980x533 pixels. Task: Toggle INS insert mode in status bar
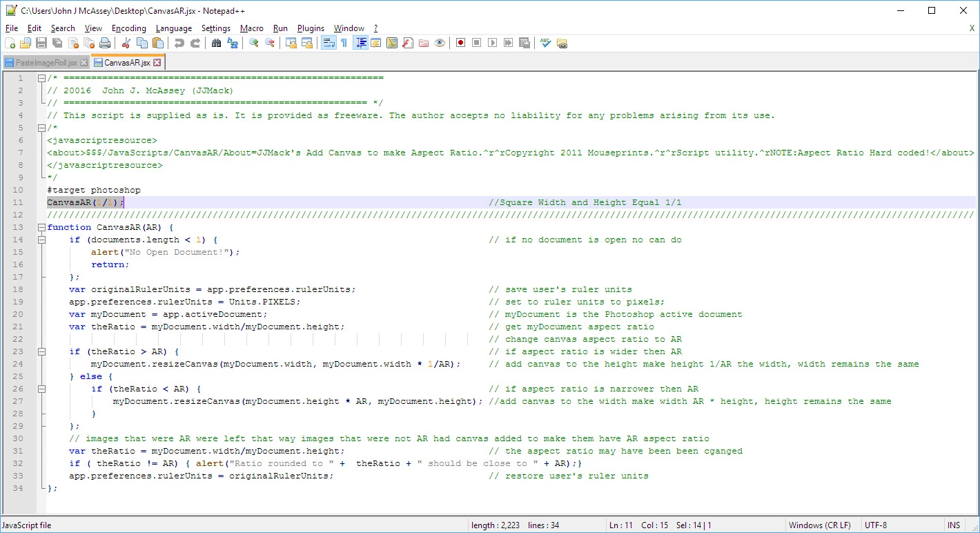pos(953,525)
